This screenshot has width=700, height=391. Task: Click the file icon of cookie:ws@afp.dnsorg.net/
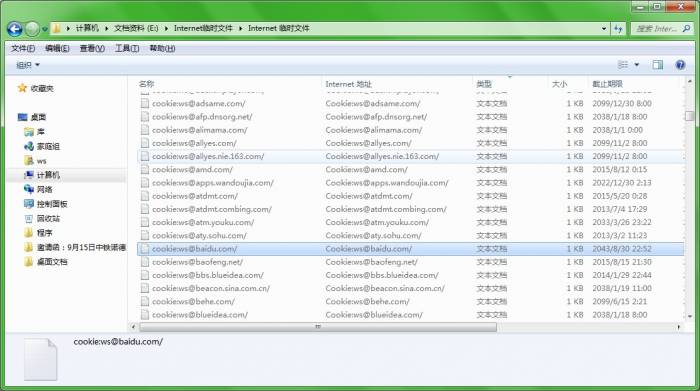click(145, 116)
